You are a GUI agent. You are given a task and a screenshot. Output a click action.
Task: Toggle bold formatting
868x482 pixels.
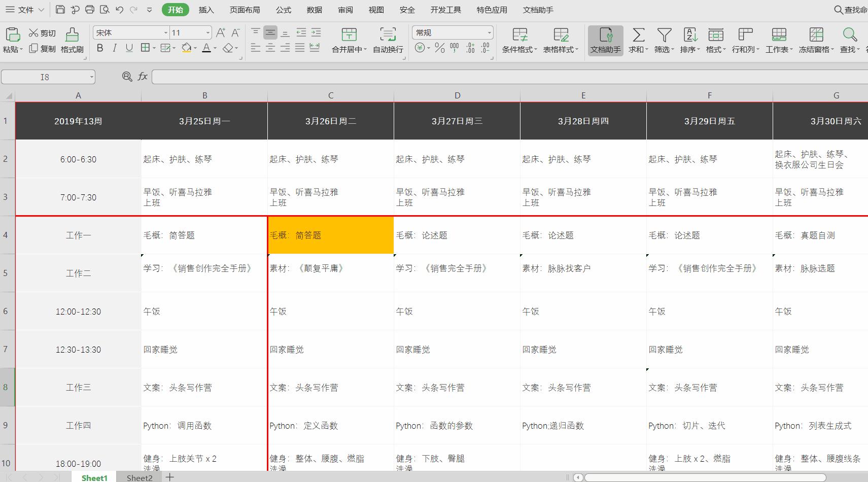[100, 48]
